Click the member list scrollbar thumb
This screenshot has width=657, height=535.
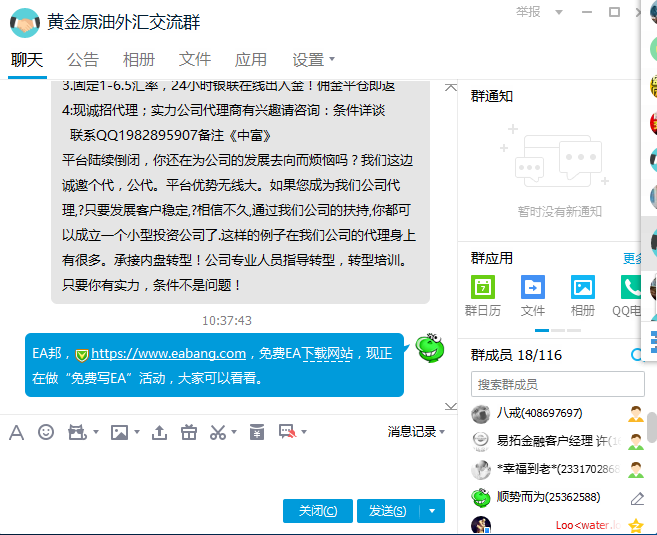click(x=652, y=427)
